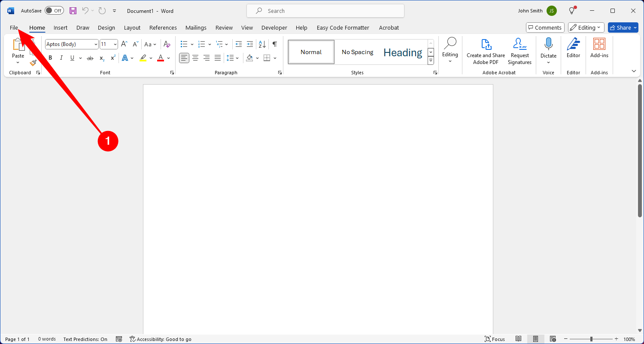The height and width of the screenshot is (344, 644).
Task: Center align the paragraph text
Action: coord(195,58)
